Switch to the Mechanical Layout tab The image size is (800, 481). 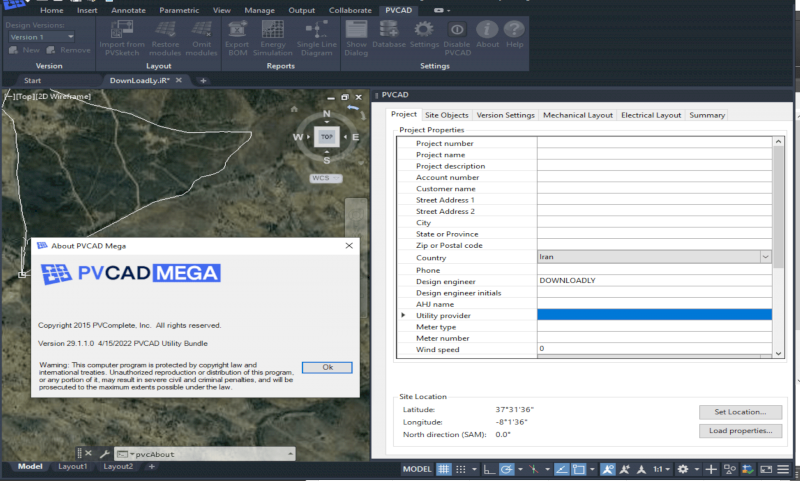click(577, 115)
